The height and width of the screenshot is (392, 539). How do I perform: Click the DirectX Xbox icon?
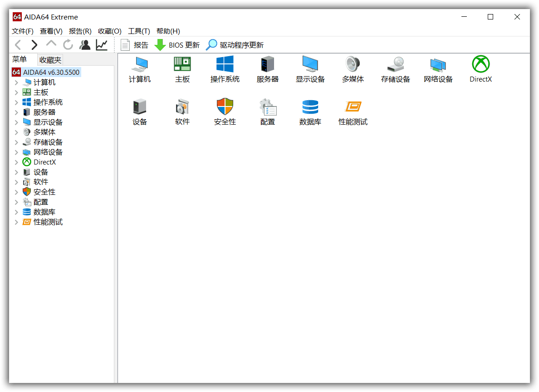[x=480, y=69]
